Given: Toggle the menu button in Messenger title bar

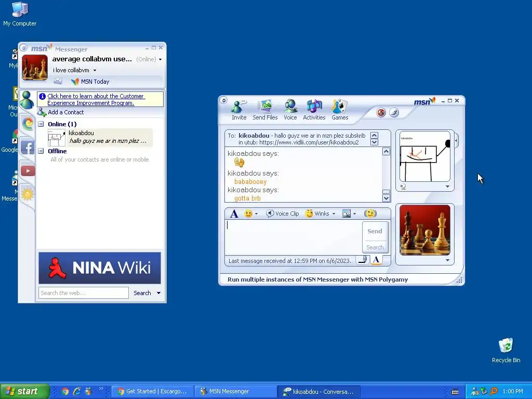Looking at the screenshot, I should pos(23,48).
